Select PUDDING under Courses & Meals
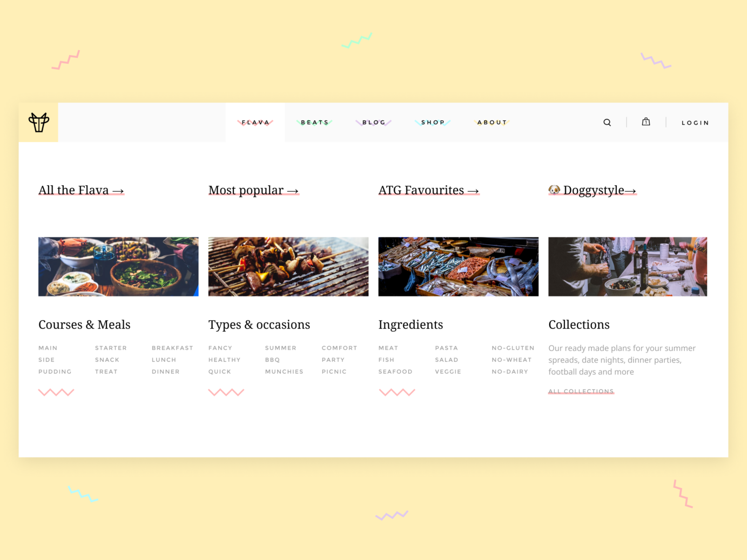747x560 pixels. coord(55,372)
